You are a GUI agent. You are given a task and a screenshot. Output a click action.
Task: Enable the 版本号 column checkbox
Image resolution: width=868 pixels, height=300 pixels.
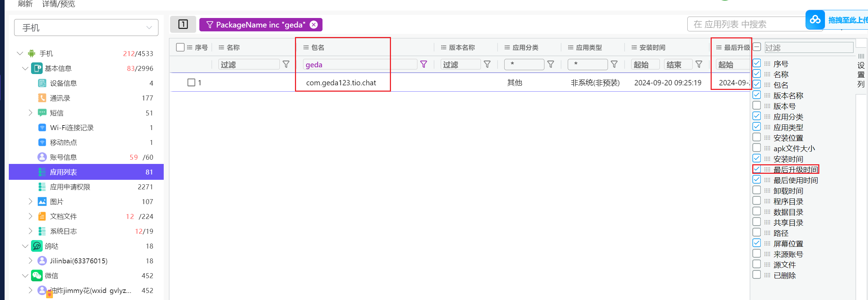click(757, 106)
